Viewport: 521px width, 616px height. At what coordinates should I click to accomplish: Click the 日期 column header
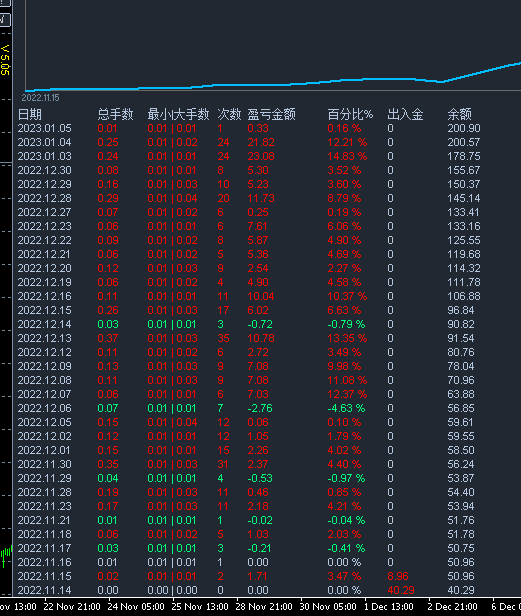click(29, 114)
